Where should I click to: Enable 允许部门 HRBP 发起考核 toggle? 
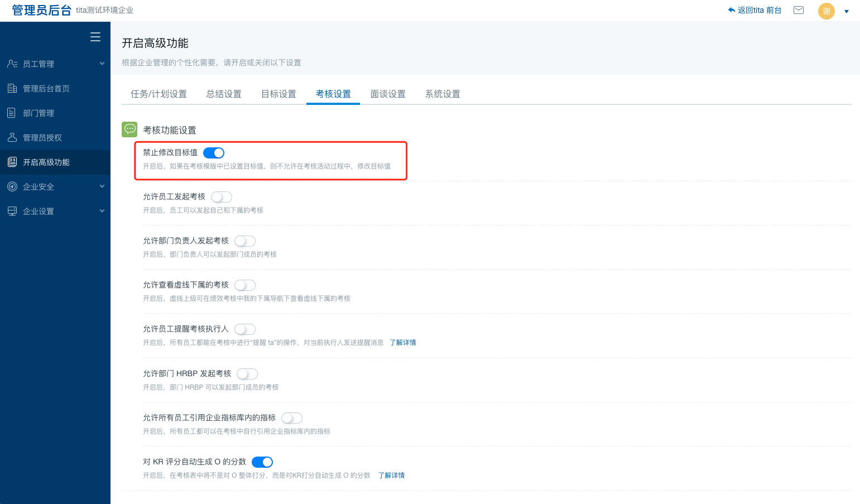pyautogui.click(x=247, y=374)
